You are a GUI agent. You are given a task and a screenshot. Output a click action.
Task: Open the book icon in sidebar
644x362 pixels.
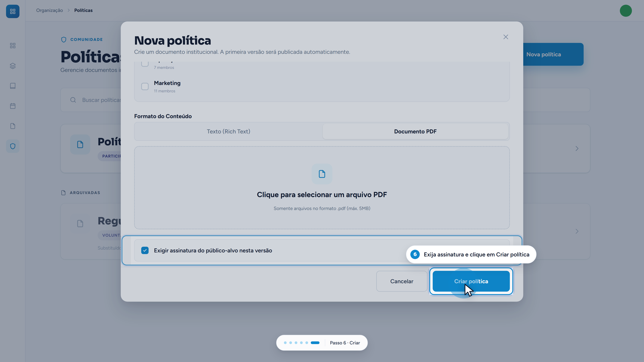tap(13, 86)
